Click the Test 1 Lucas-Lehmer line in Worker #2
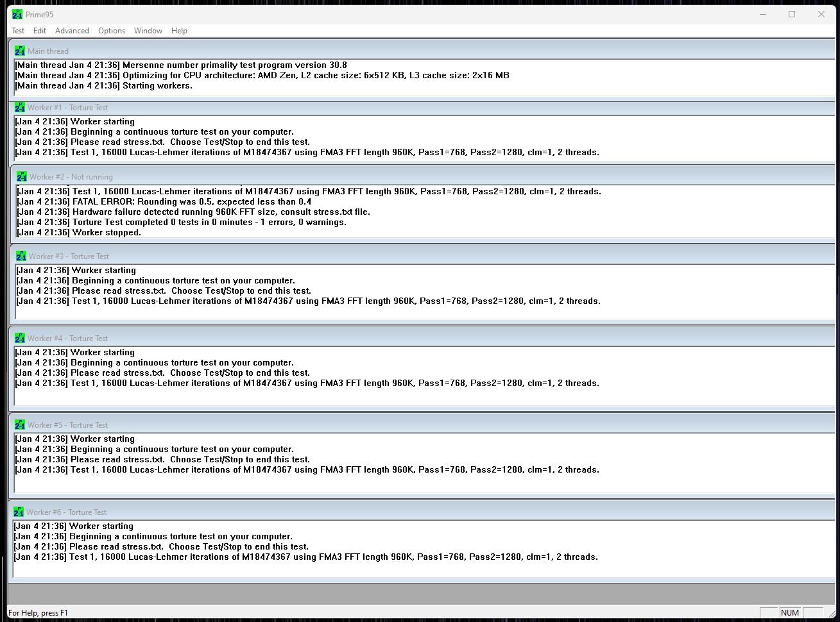This screenshot has height=622, width=840. pos(309,191)
